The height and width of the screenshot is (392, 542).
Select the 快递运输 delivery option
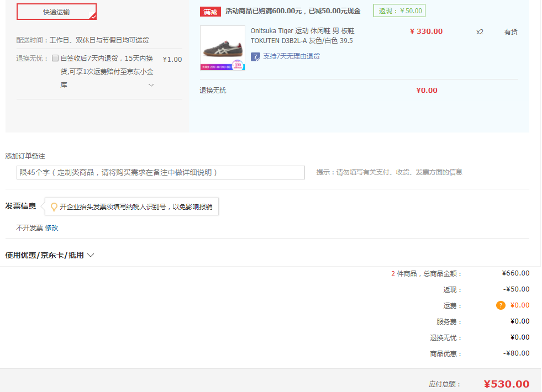(x=56, y=12)
